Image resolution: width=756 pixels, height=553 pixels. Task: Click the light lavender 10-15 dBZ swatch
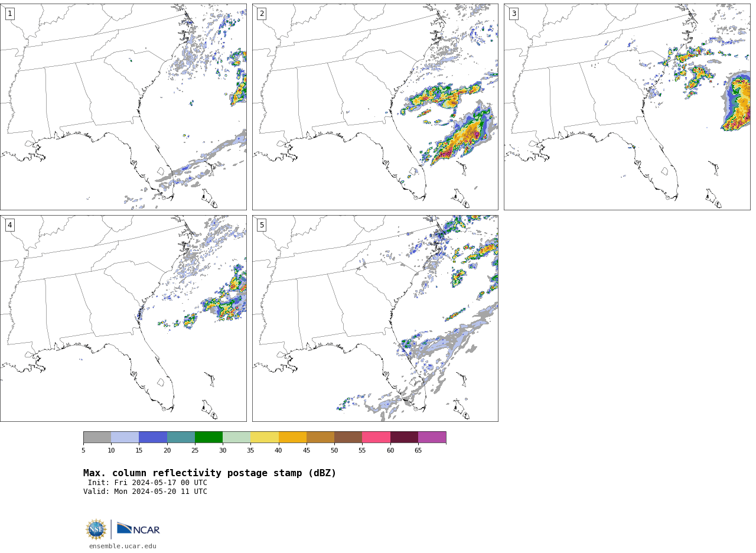[125, 437]
